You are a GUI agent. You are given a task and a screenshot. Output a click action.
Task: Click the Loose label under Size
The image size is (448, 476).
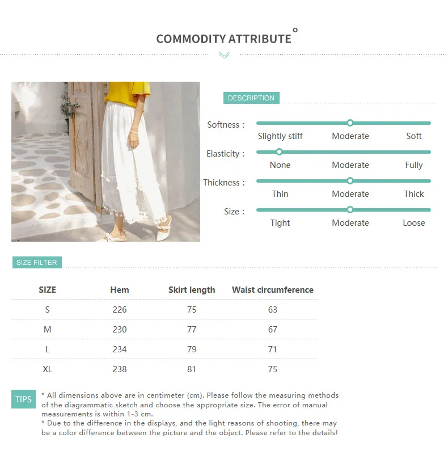point(414,223)
